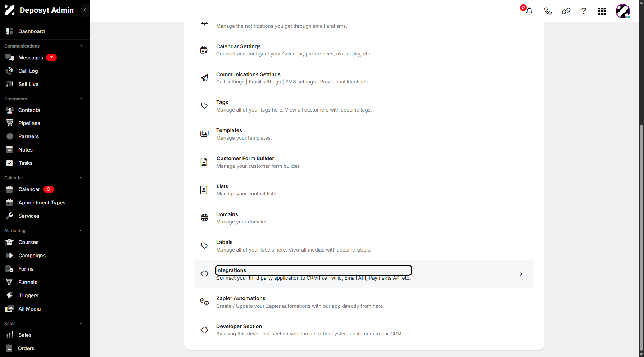Open the user profile avatar
Screen dimensions: 644x357
click(x=623, y=11)
